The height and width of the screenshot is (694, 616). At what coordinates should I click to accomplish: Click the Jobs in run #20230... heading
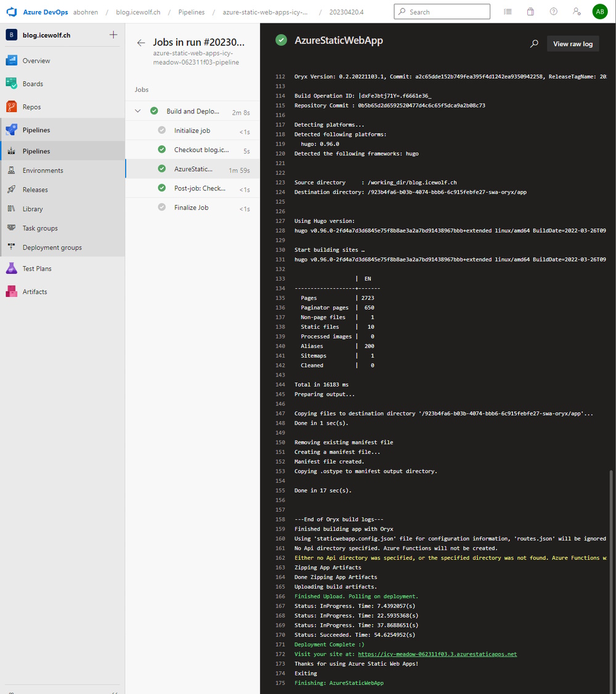tap(199, 42)
